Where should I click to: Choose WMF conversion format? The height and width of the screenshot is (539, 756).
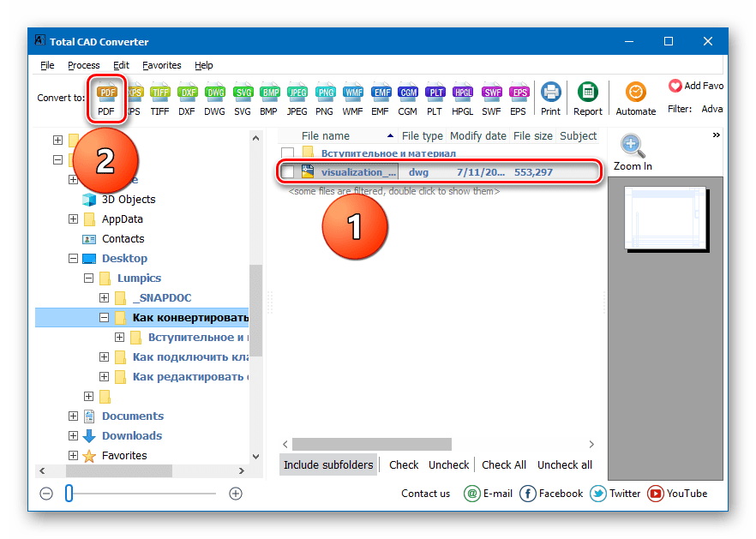(352, 99)
